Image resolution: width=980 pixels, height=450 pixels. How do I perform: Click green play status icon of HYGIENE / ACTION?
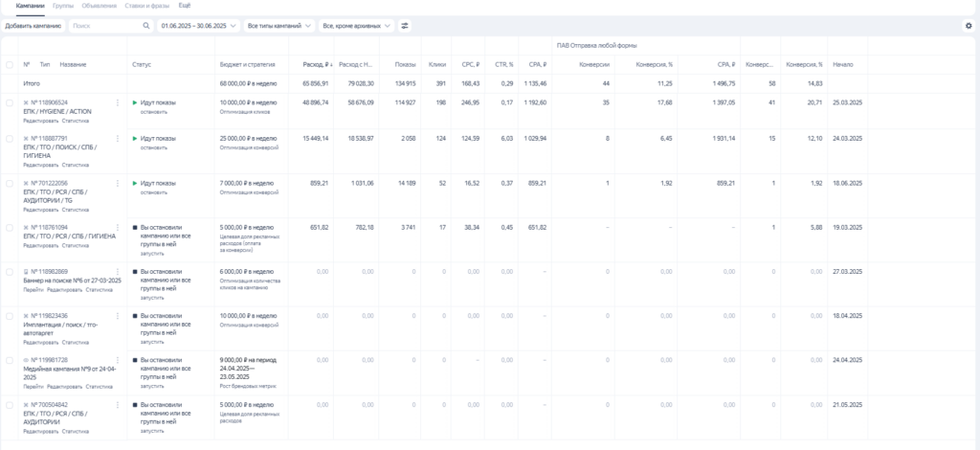pyautogui.click(x=135, y=102)
